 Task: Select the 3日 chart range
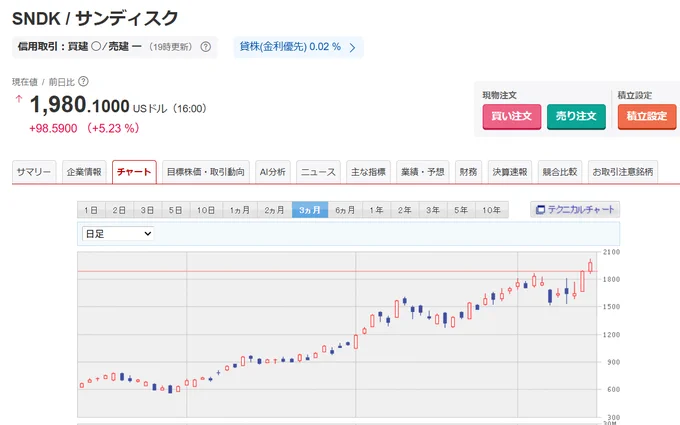(147, 210)
